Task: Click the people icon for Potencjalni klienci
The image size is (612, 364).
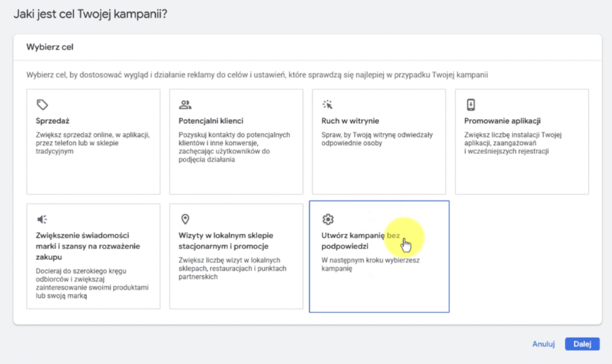Action: [185, 105]
